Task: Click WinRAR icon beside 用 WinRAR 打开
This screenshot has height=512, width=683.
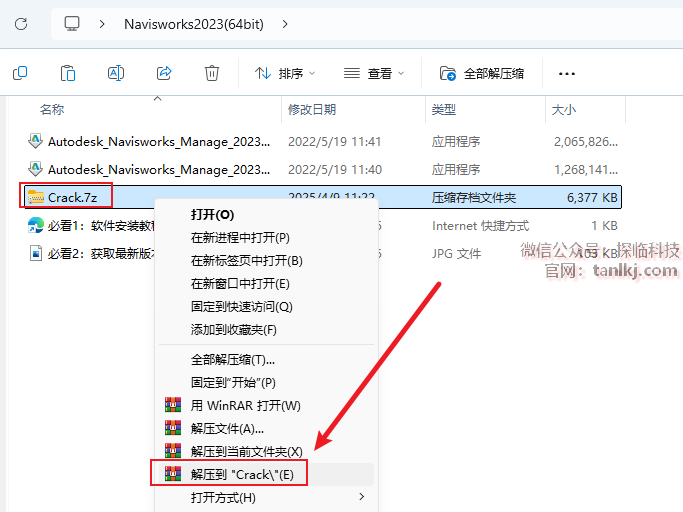Action: (173, 405)
